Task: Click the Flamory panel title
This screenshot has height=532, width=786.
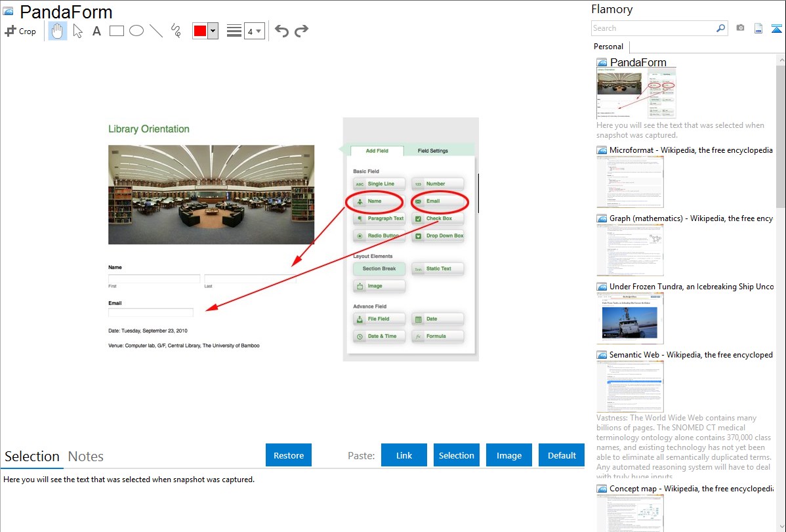Action: pyautogui.click(x=612, y=9)
